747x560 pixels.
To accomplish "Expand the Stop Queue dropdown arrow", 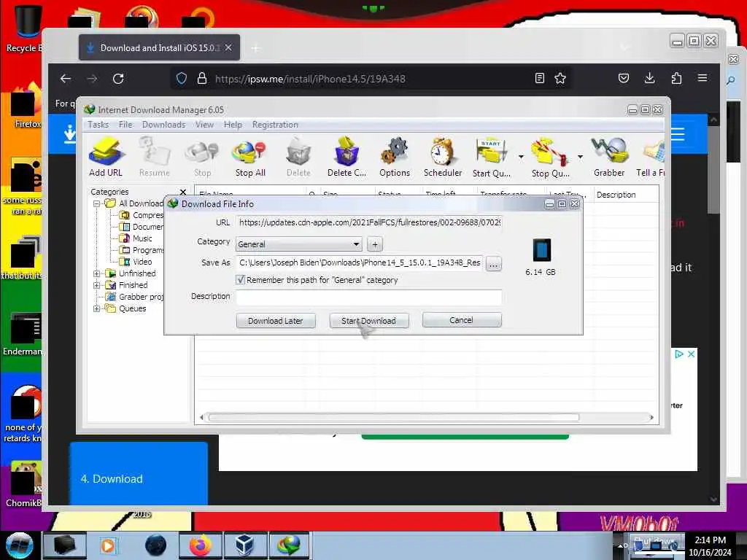I will click(x=580, y=157).
